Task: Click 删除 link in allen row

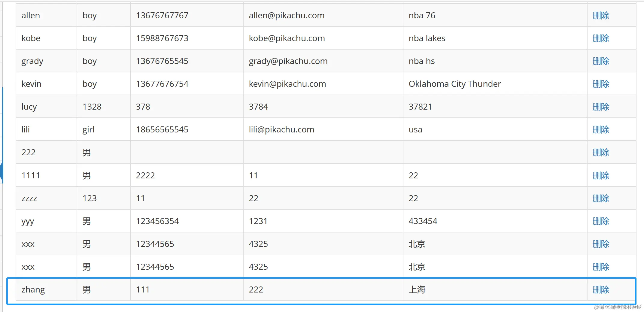Action: tap(601, 15)
